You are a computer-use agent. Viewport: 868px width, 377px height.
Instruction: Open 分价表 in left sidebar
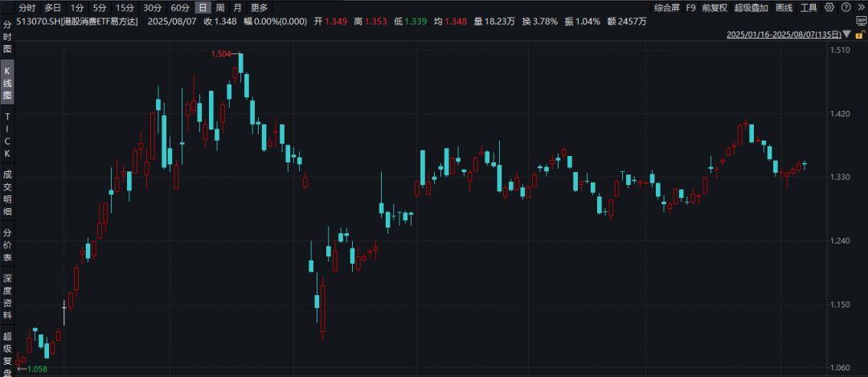click(7, 244)
